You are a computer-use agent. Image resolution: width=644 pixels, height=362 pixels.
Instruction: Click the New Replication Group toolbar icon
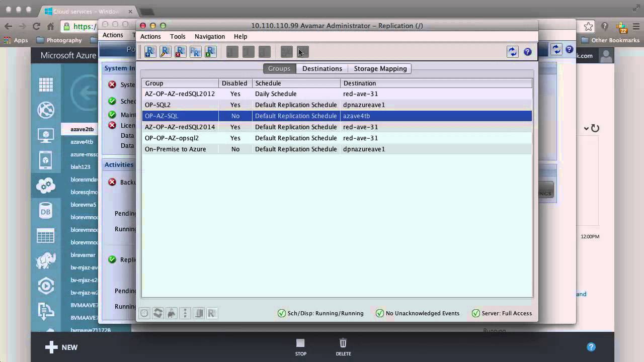150,51
